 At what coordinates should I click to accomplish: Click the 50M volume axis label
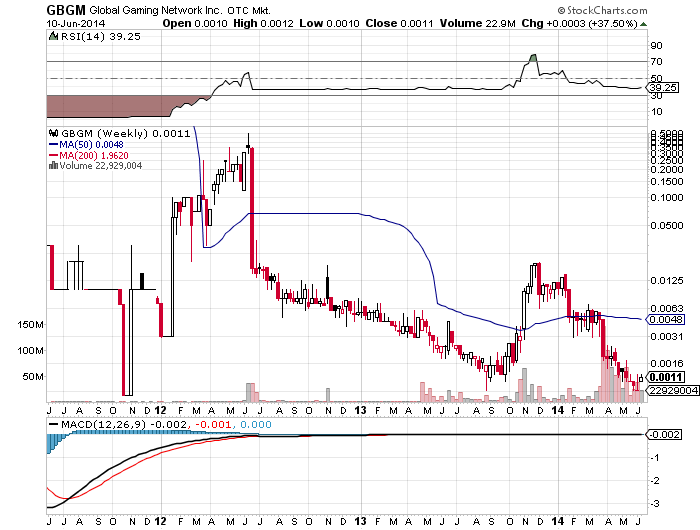pyautogui.click(x=33, y=377)
